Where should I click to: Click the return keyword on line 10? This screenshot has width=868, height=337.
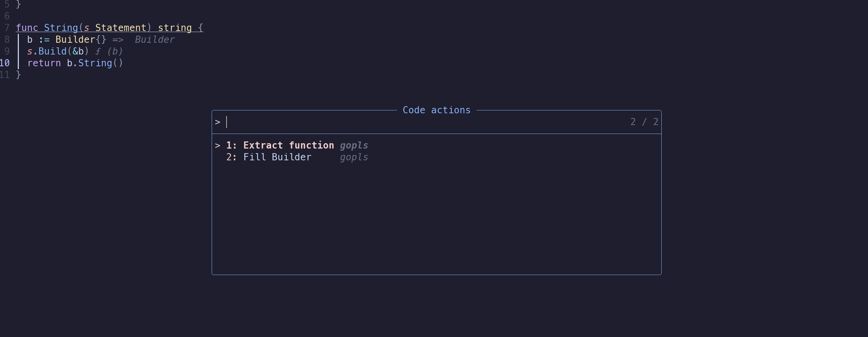[x=44, y=63]
